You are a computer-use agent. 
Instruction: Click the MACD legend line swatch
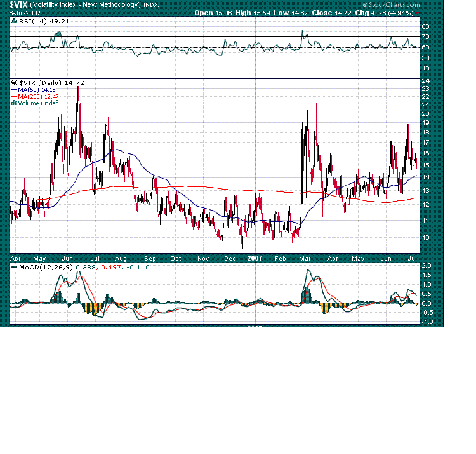(x=14, y=267)
